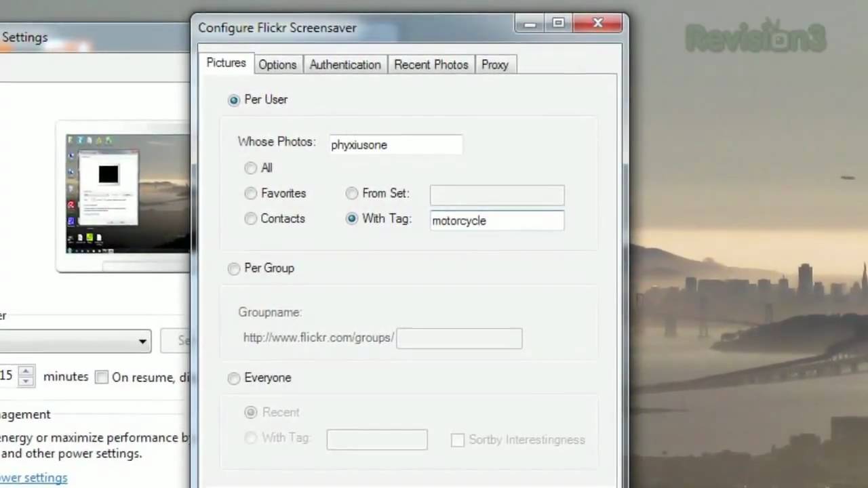Decrease the wait minutes stepper value
868x488 pixels.
click(26, 381)
